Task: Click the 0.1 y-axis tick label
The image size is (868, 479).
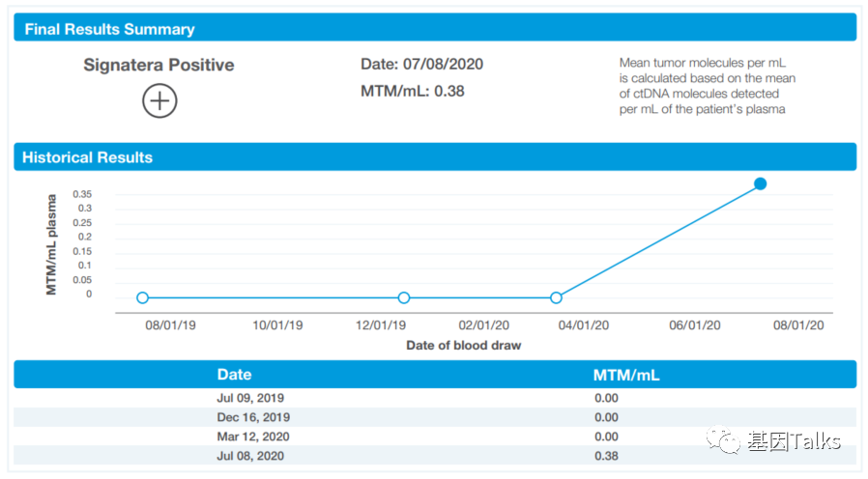Action: pyautogui.click(x=85, y=266)
